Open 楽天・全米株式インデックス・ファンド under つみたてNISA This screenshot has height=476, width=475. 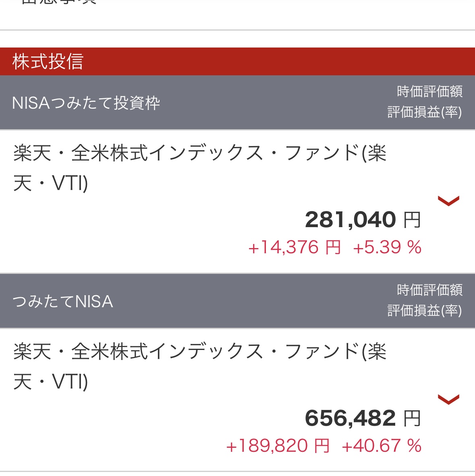[x=200, y=366]
